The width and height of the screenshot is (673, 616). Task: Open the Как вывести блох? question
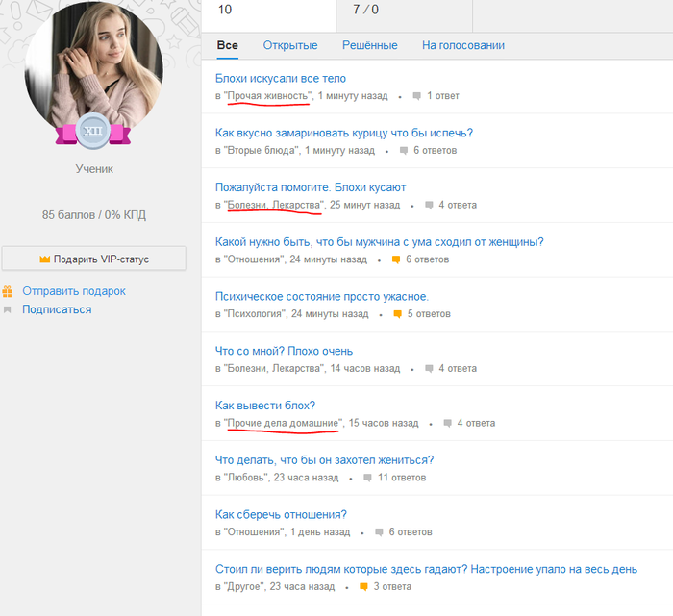tap(265, 406)
